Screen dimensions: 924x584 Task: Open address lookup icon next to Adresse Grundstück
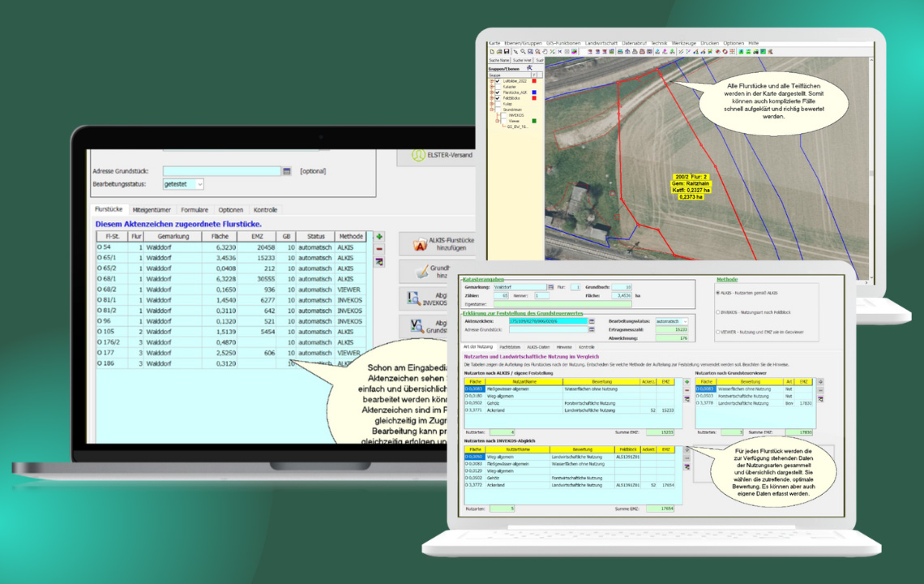point(287,171)
